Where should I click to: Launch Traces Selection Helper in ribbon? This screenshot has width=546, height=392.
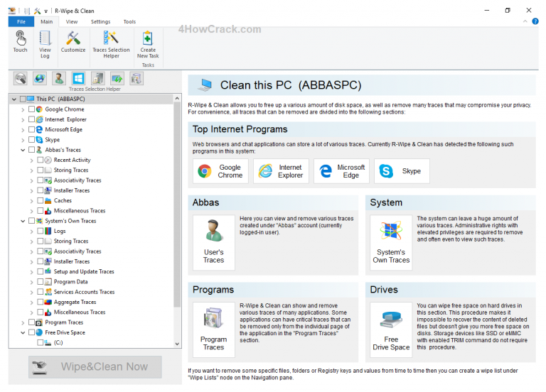coord(111,45)
